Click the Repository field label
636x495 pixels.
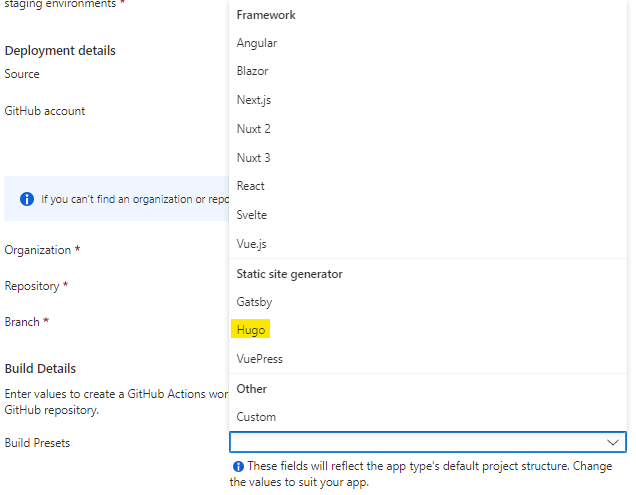(x=32, y=286)
